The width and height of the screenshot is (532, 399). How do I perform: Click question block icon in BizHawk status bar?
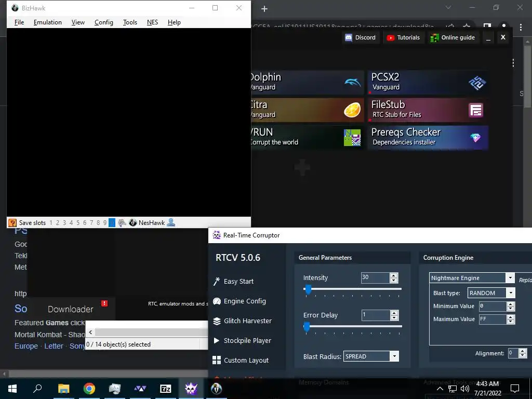pyautogui.click(x=12, y=222)
